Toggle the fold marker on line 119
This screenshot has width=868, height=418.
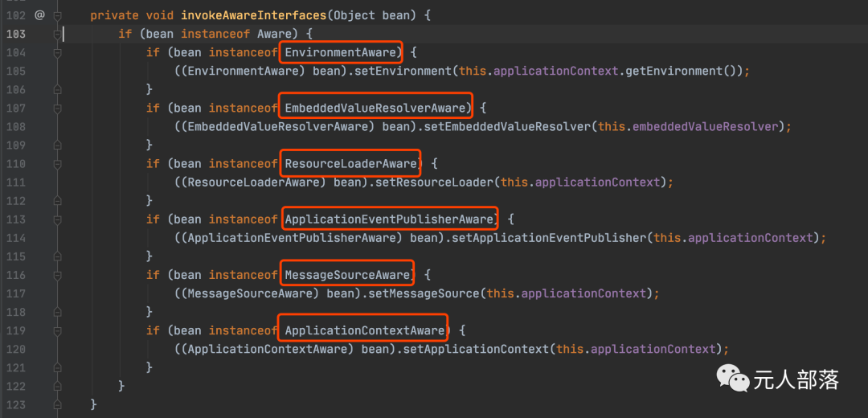[58, 330]
